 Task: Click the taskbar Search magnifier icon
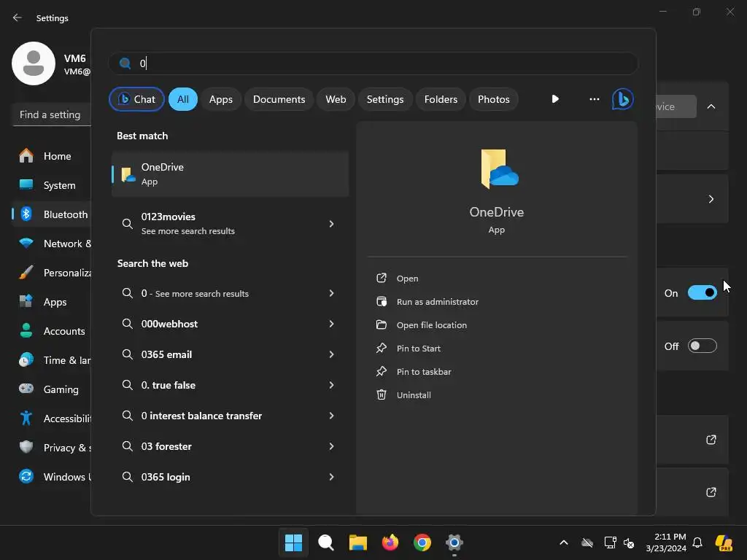pyautogui.click(x=326, y=542)
